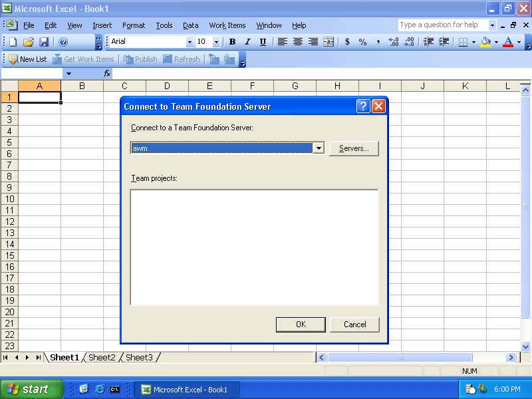This screenshot has height=399, width=532.
Task: Click the Save floppy disk icon
Action: pos(43,42)
